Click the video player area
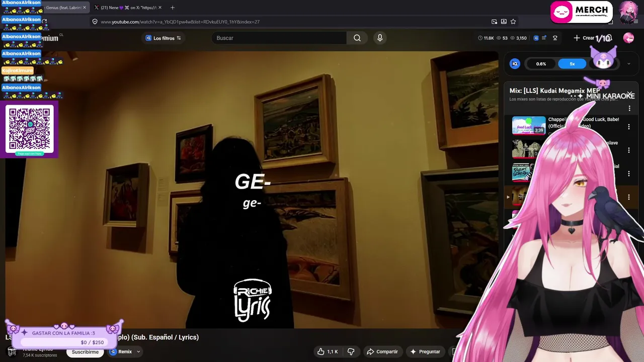 coord(252,190)
